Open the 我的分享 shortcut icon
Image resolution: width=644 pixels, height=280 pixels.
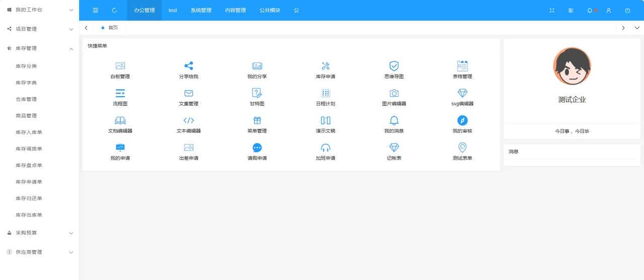(257, 65)
